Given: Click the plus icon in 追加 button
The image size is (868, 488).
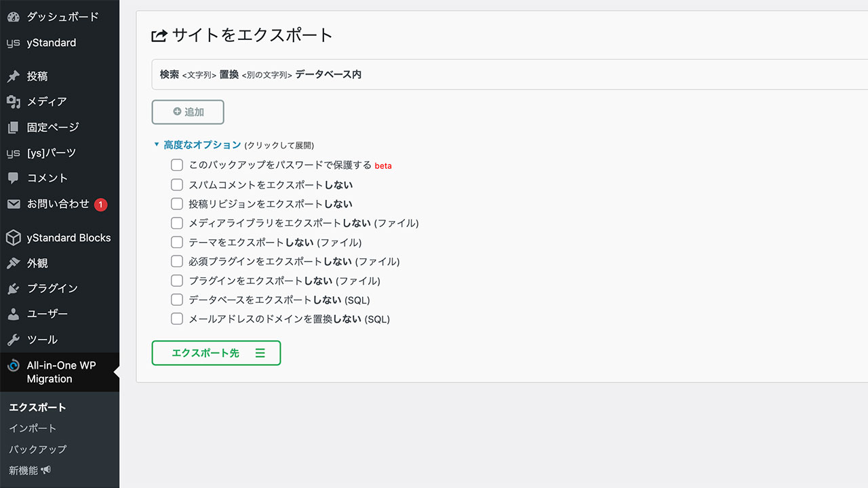Looking at the screenshot, I should click(x=177, y=112).
